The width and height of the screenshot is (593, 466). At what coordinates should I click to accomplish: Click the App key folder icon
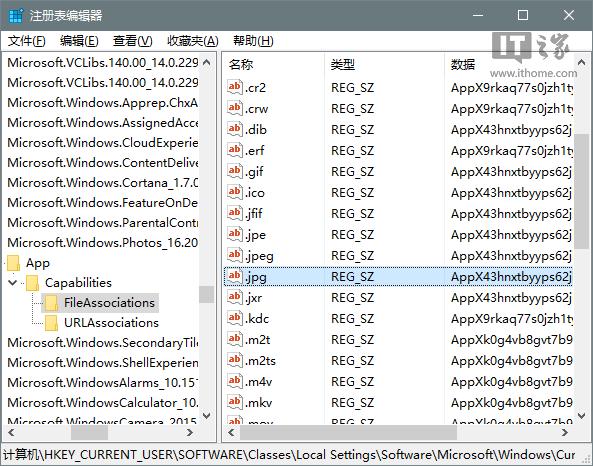[x=14, y=263]
